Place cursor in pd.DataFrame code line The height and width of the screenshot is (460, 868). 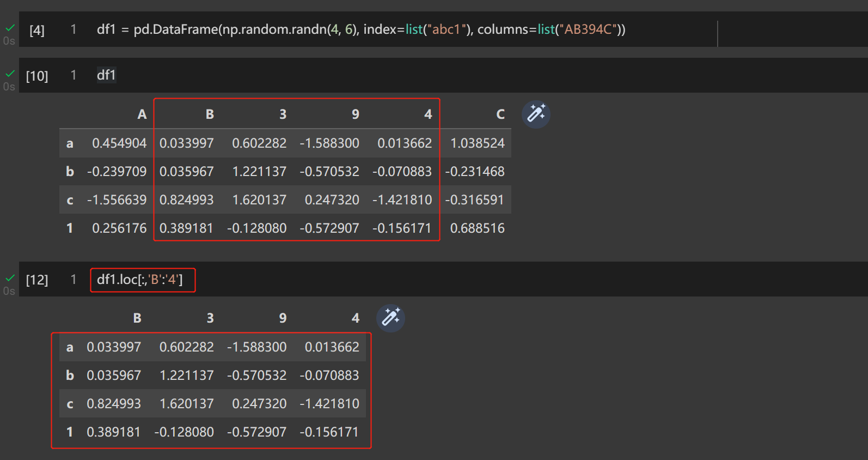(361, 29)
